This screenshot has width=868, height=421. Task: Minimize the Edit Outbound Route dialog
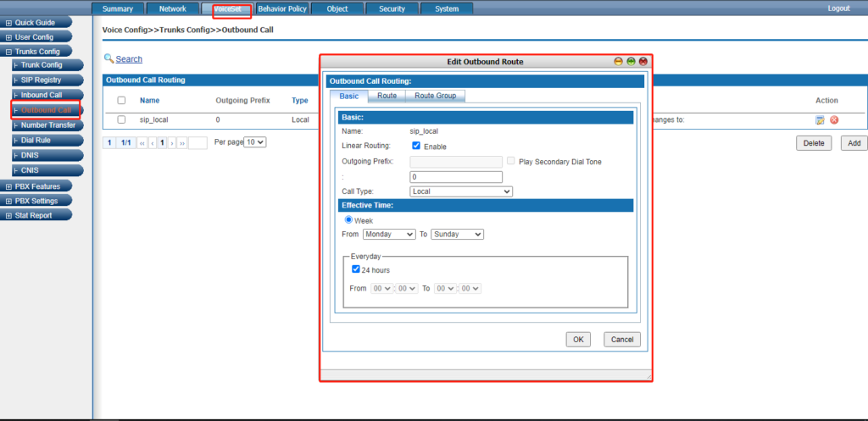(618, 62)
